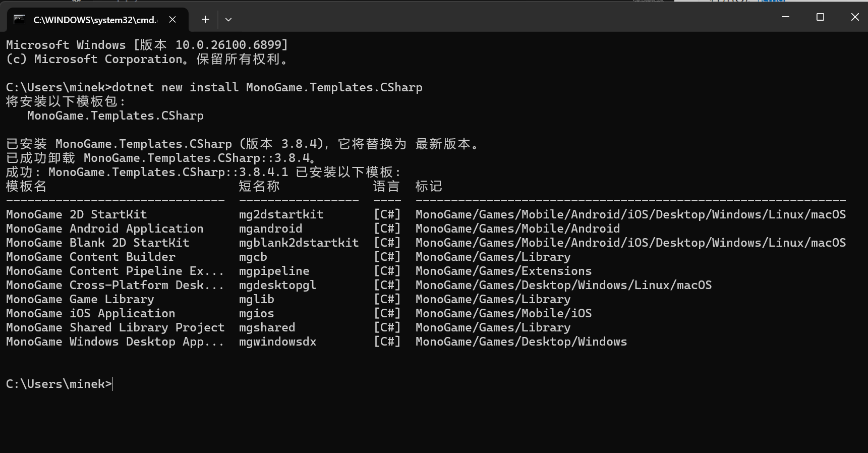
Task: Click the success line with 3.8.4.1
Action: pos(203,172)
